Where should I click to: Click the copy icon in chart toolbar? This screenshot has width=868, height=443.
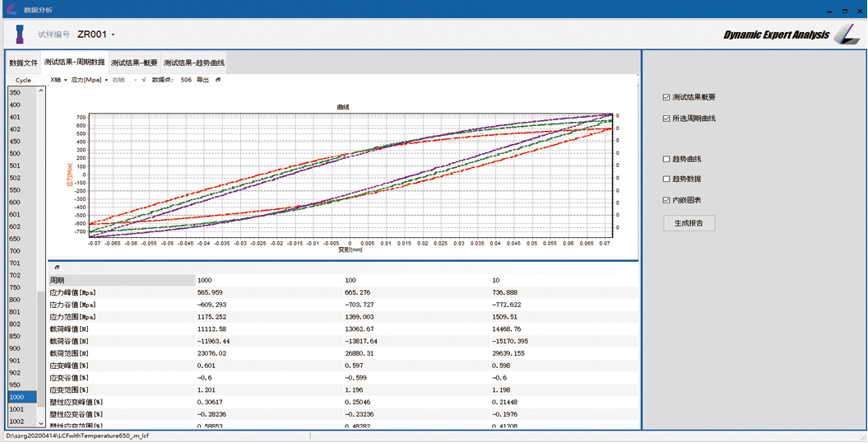pos(218,80)
